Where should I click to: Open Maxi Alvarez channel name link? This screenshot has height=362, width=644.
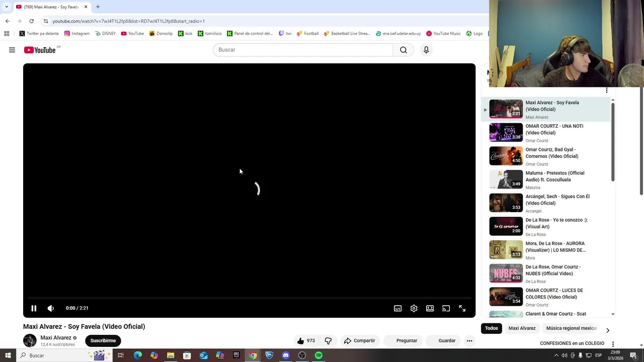pyautogui.click(x=56, y=338)
